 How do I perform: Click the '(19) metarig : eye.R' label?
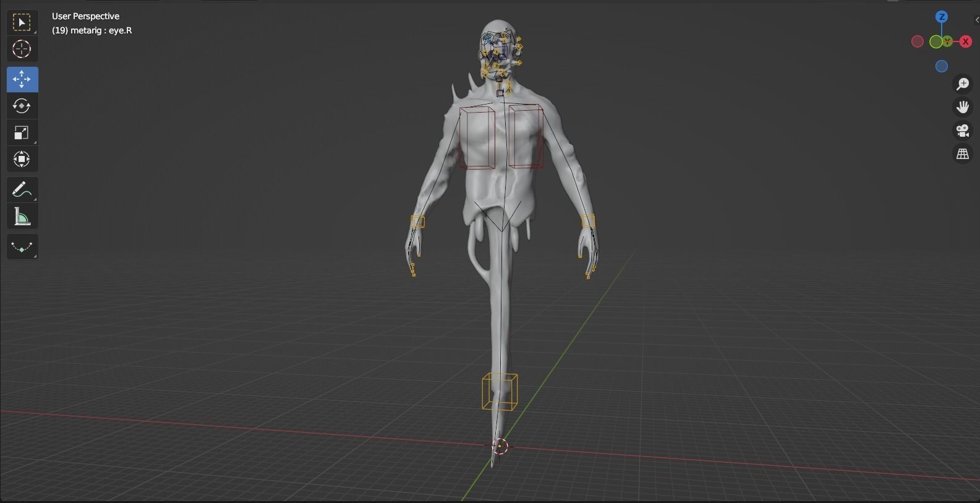(92, 30)
